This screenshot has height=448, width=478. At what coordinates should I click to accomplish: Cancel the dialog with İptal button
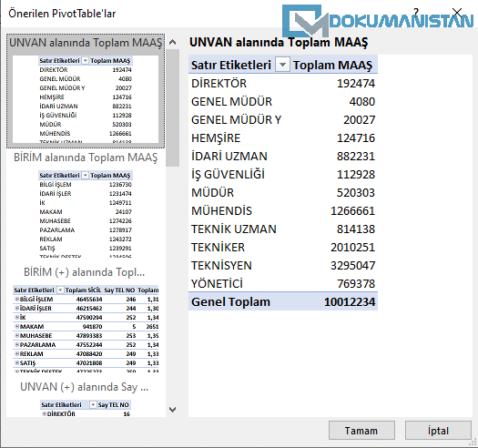point(438,431)
